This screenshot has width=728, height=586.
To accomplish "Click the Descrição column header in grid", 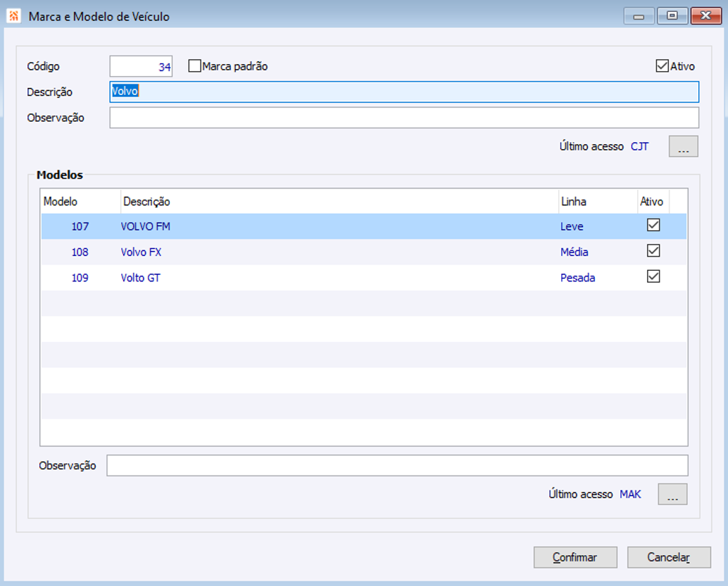I will pyautogui.click(x=339, y=201).
